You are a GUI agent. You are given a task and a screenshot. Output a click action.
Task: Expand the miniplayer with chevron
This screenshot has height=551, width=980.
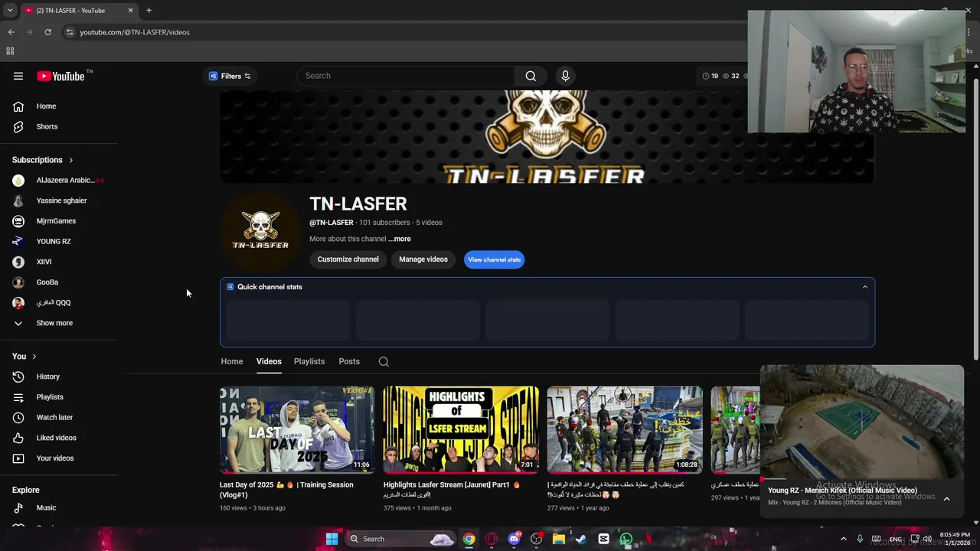[x=946, y=499]
